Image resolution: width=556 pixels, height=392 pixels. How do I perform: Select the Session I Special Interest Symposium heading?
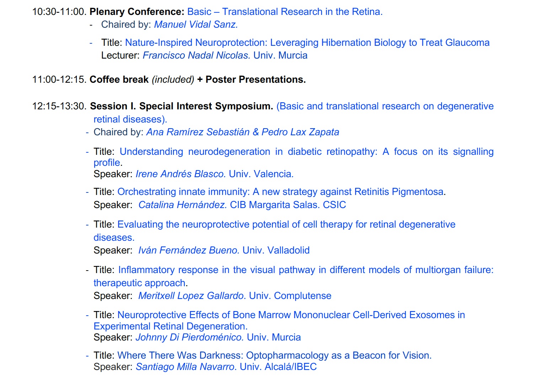click(181, 106)
